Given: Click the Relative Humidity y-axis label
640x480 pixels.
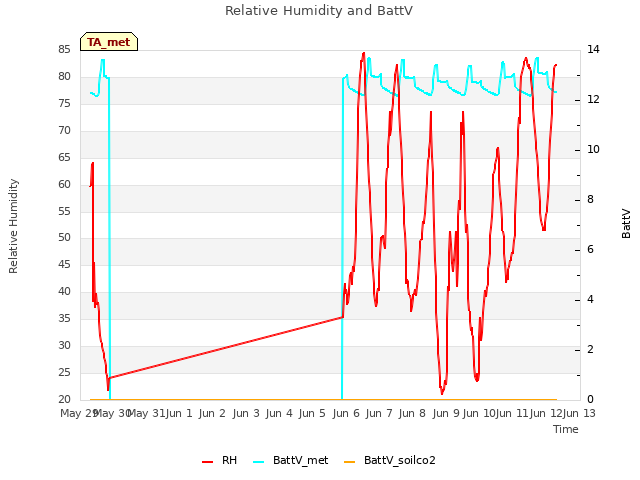Looking at the screenshot, I should (x=13, y=226).
